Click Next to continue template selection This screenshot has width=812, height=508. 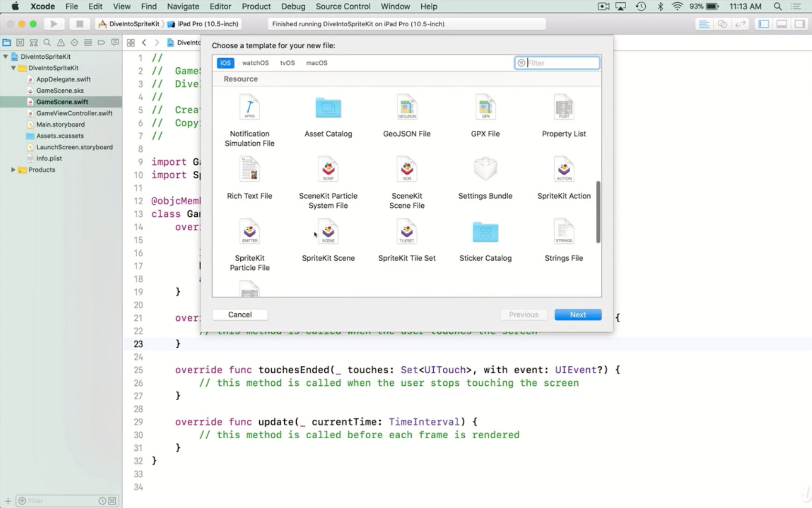pos(578,315)
